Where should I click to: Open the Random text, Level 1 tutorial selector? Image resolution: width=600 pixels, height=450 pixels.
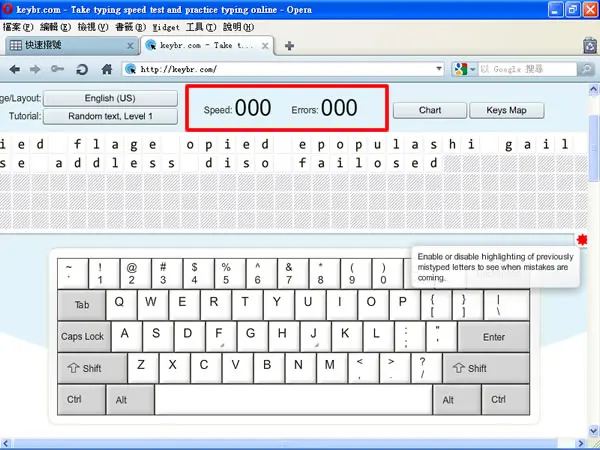pos(110,116)
